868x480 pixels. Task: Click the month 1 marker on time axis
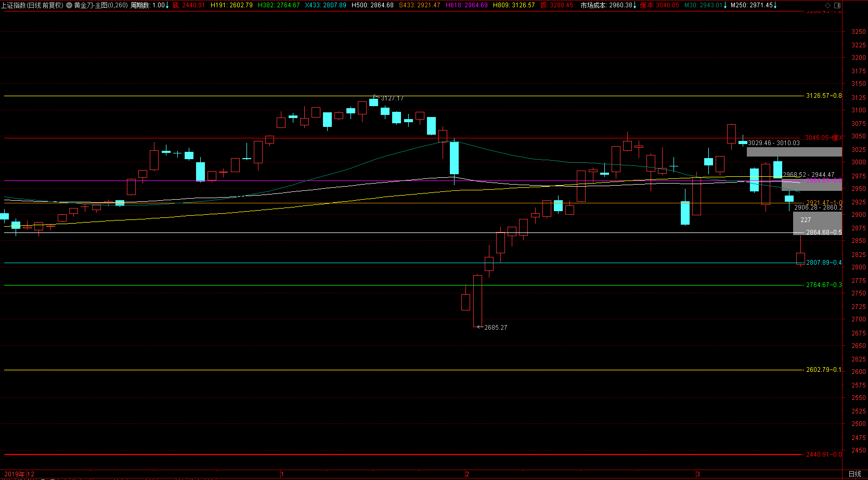(282, 474)
